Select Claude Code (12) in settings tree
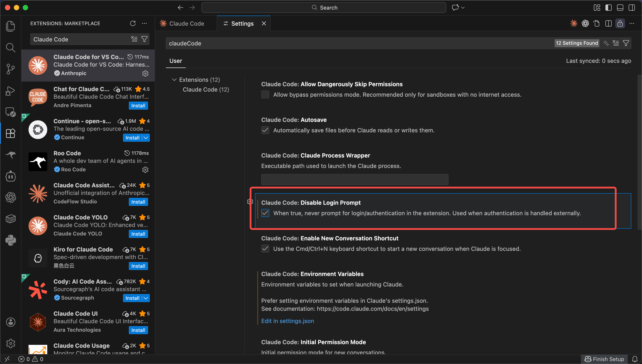642x364 pixels. [x=206, y=90]
